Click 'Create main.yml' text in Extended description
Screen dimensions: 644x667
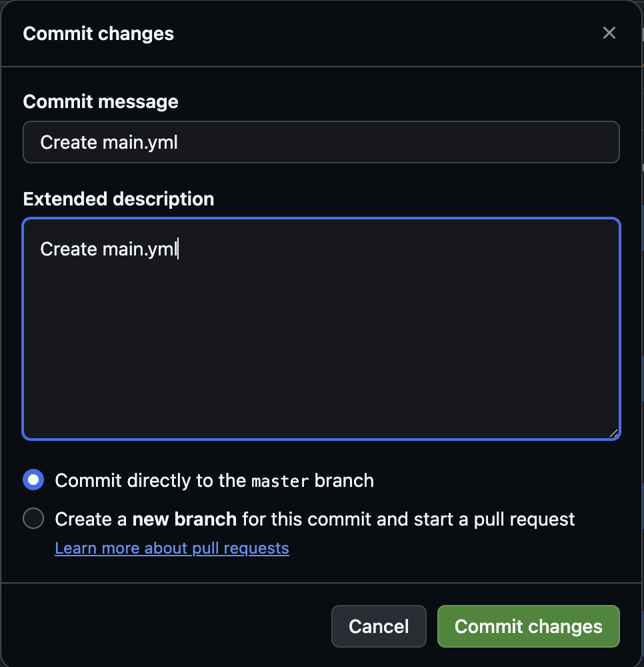coord(109,249)
